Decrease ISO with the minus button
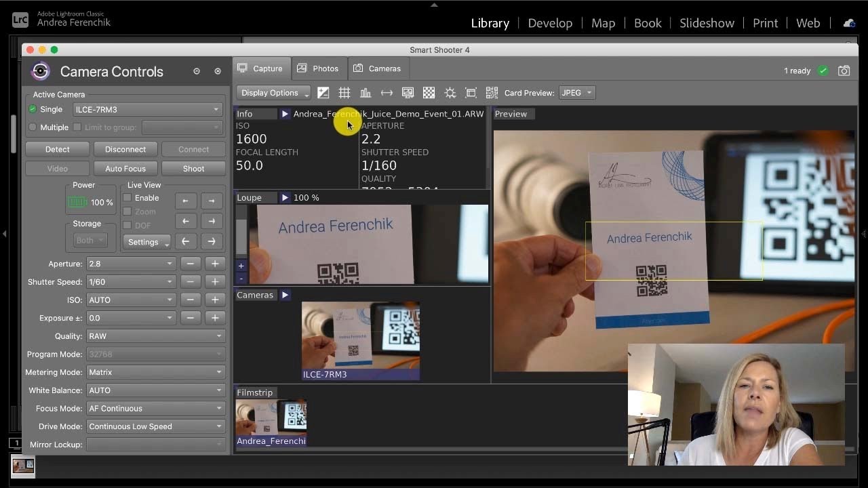868x488 pixels. tap(191, 300)
